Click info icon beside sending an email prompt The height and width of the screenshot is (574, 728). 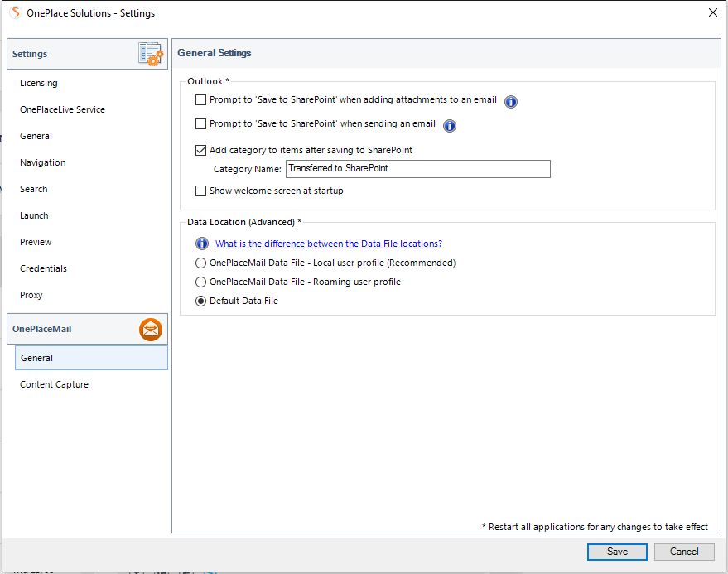[450, 125]
